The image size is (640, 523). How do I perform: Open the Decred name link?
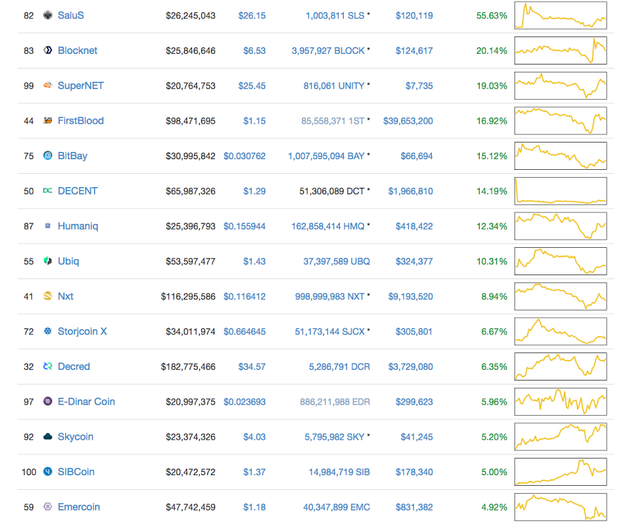click(74, 367)
